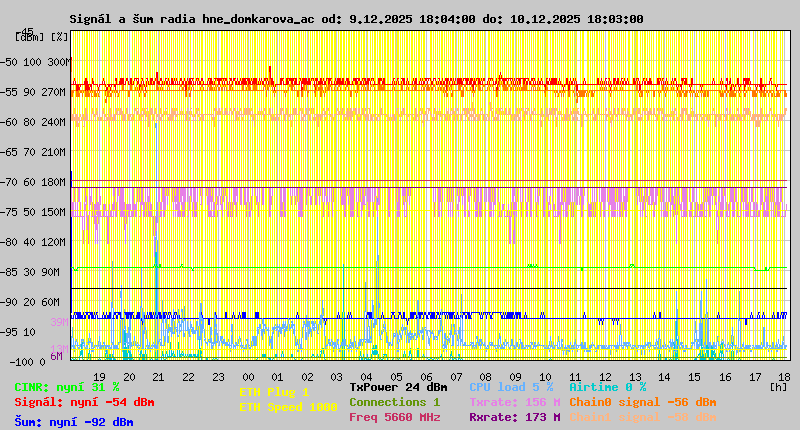Select the blue Šum legend label
Viewport: 800px width, 430px height.
[73, 422]
